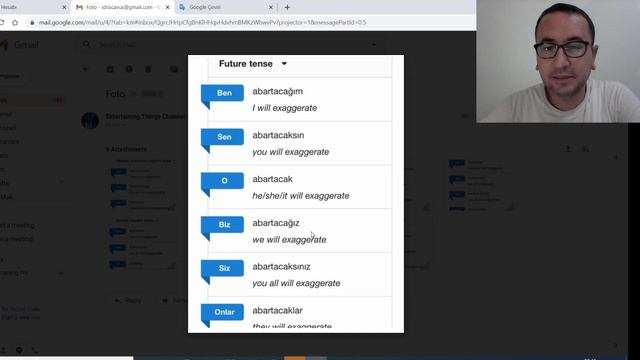The width and height of the screenshot is (640, 360).
Task: Click the Delete trash icon in Gmail toolbar
Action: (x=148, y=69)
